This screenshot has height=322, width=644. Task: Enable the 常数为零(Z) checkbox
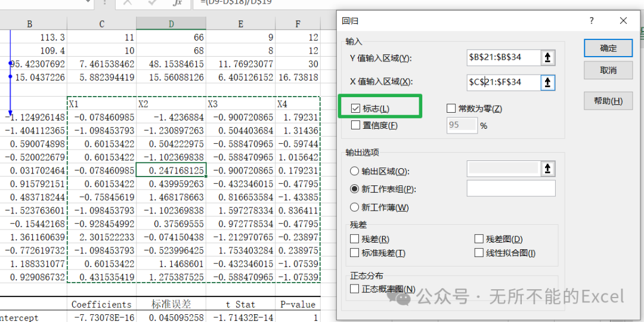451,109
